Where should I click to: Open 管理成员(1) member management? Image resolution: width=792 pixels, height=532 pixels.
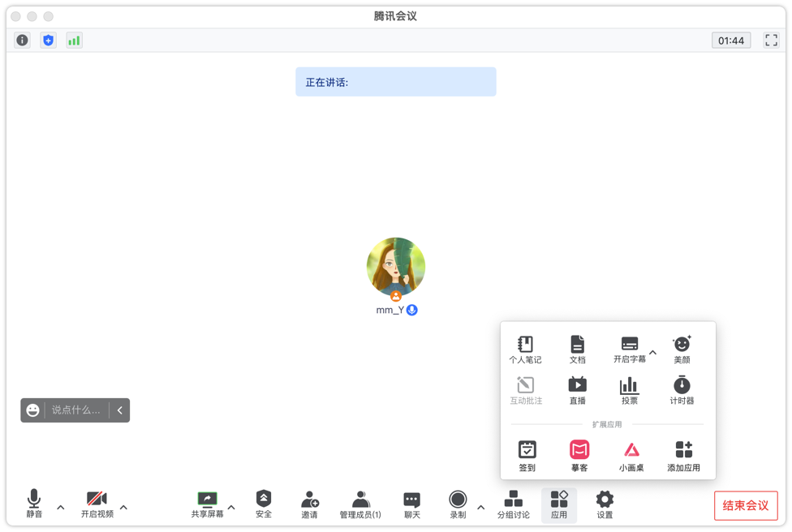coord(360,504)
